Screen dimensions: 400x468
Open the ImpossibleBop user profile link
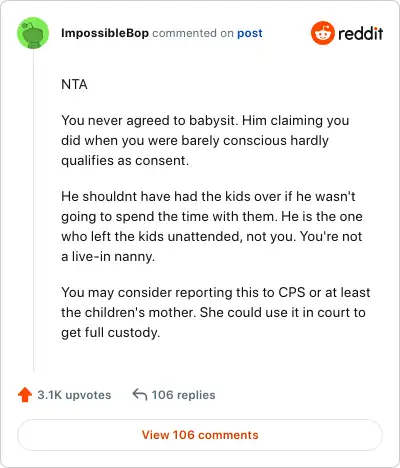click(x=105, y=33)
